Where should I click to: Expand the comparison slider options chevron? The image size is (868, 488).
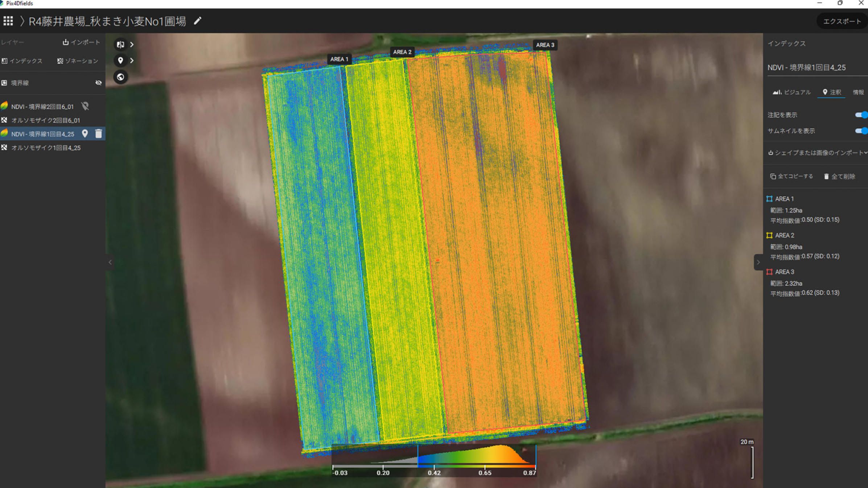[132, 44]
